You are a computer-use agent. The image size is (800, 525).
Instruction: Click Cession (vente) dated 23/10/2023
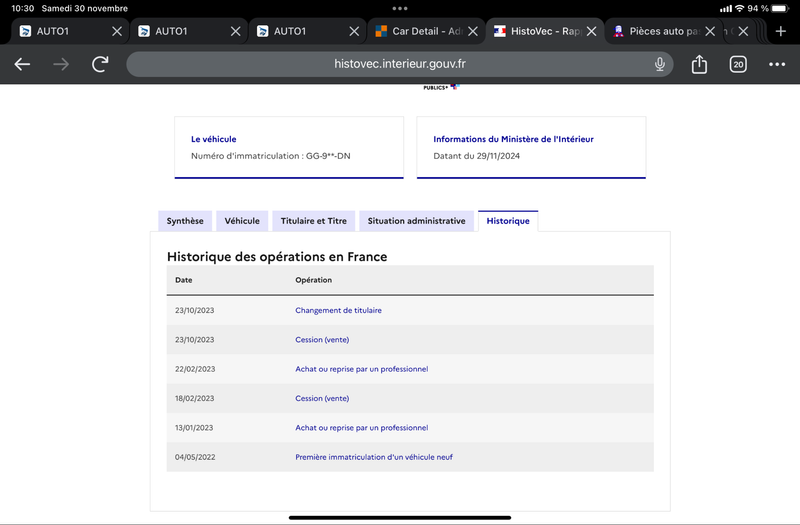(322, 340)
